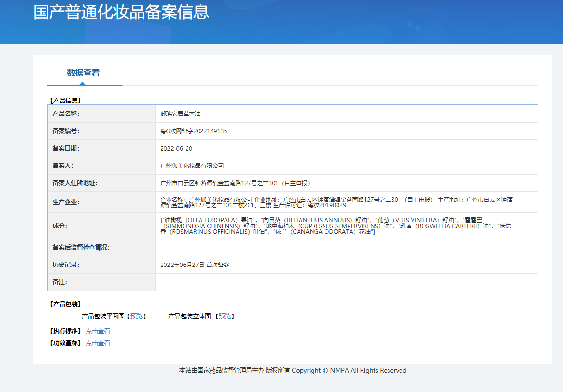The image size is (563, 392).
Task: Switch to the 数据查看 tab
Action: click(84, 74)
